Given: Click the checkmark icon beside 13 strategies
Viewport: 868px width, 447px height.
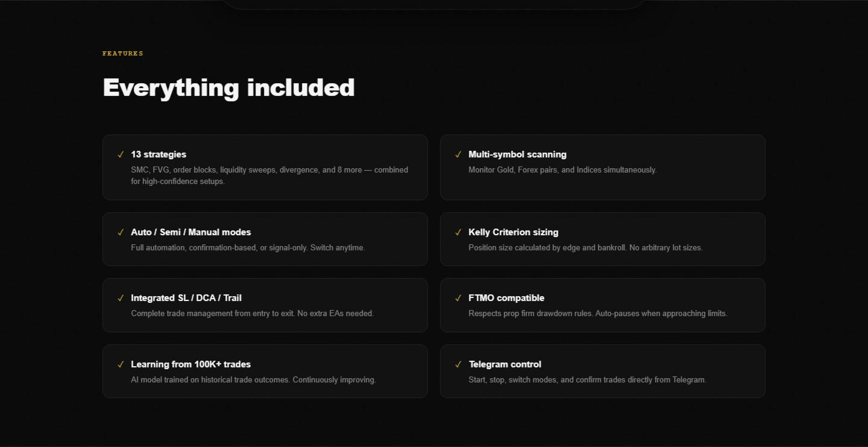Looking at the screenshot, I should [121, 154].
